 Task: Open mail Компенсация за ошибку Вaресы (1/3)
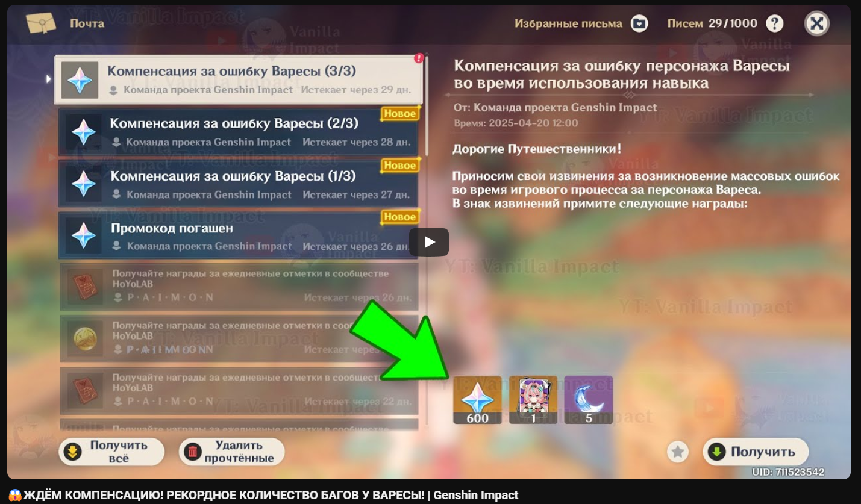point(238,184)
